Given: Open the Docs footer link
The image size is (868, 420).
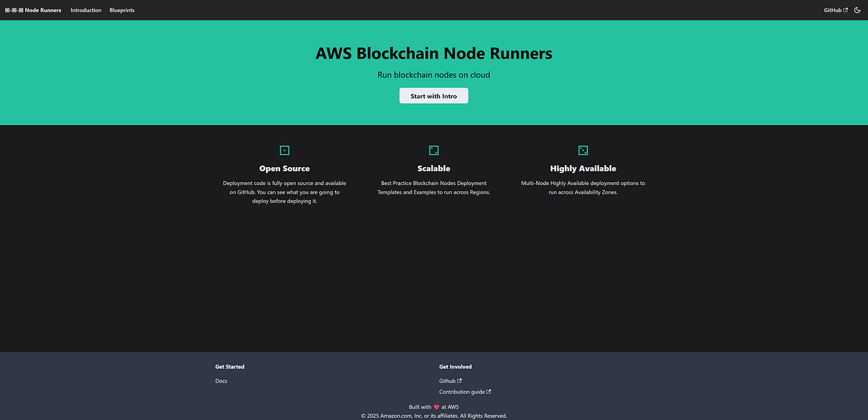Looking at the screenshot, I should coord(221,381).
